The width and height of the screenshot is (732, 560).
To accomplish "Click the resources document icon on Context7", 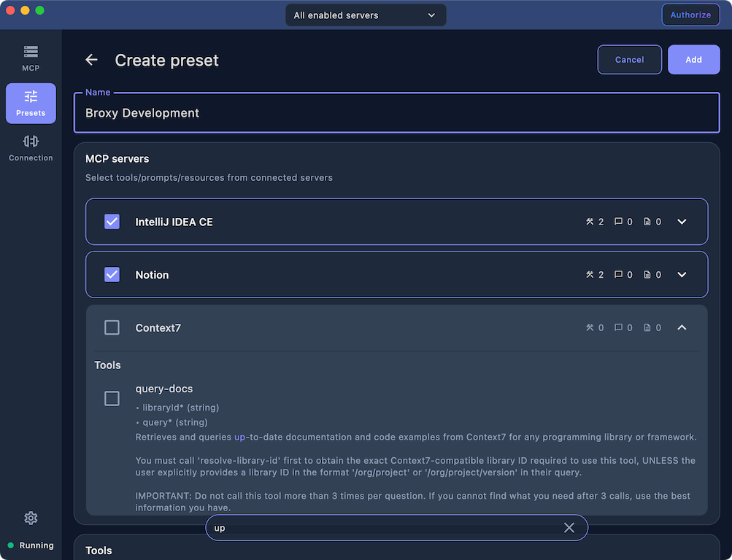I will [x=648, y=327].
